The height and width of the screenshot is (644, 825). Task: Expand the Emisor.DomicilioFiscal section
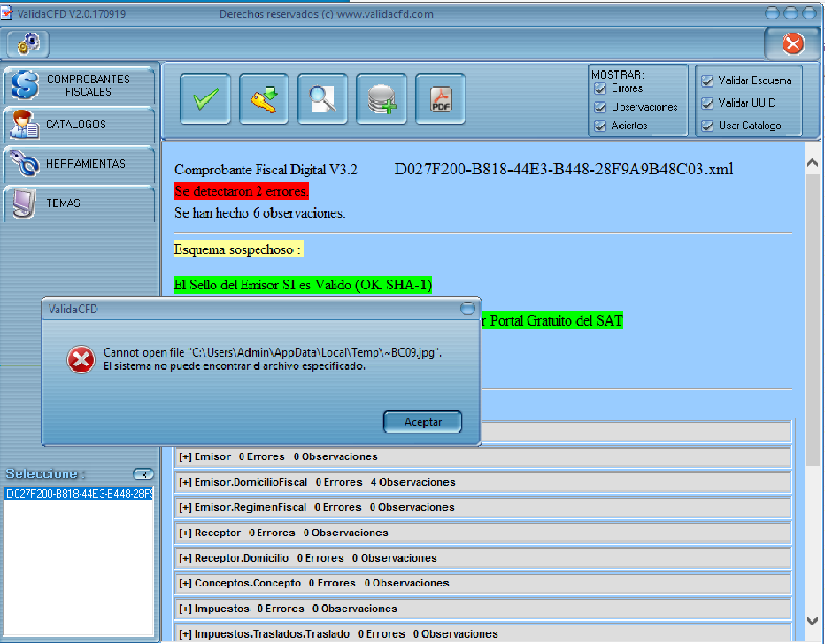(482, 482)
